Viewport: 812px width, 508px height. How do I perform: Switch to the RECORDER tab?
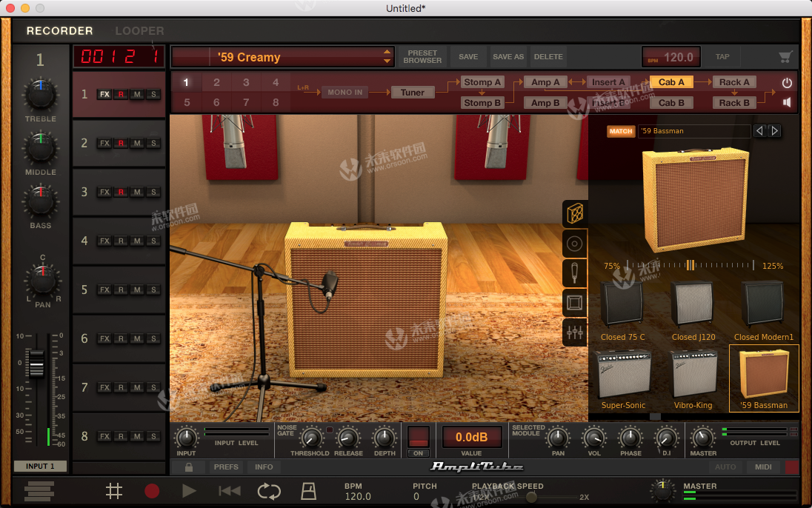pos(59,31)
